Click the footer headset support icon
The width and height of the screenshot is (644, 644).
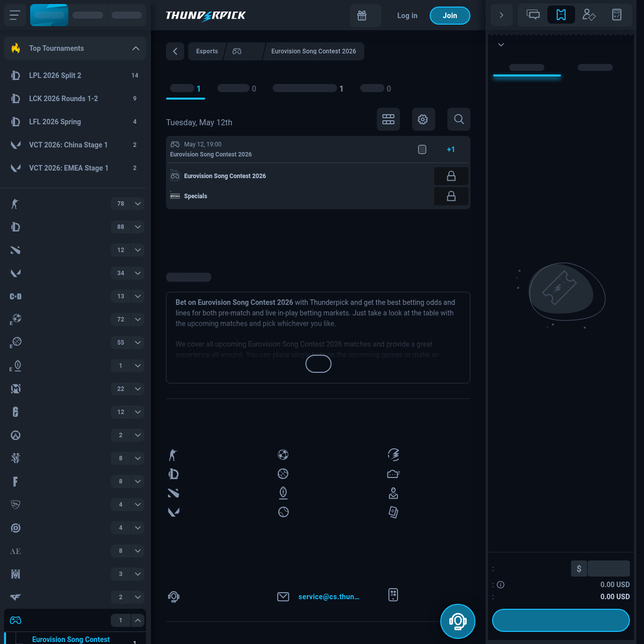coord(174,597)
